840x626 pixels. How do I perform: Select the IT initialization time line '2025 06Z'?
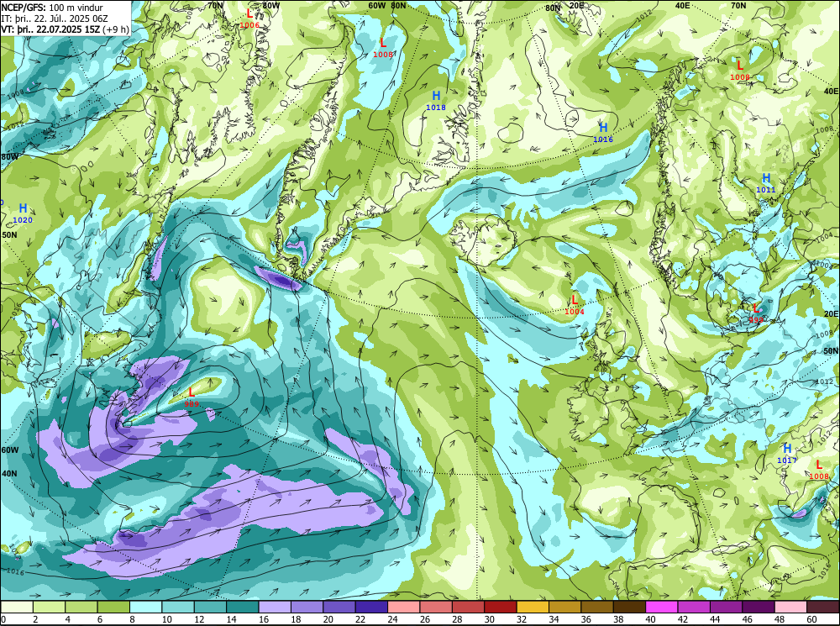click(90, 18)
